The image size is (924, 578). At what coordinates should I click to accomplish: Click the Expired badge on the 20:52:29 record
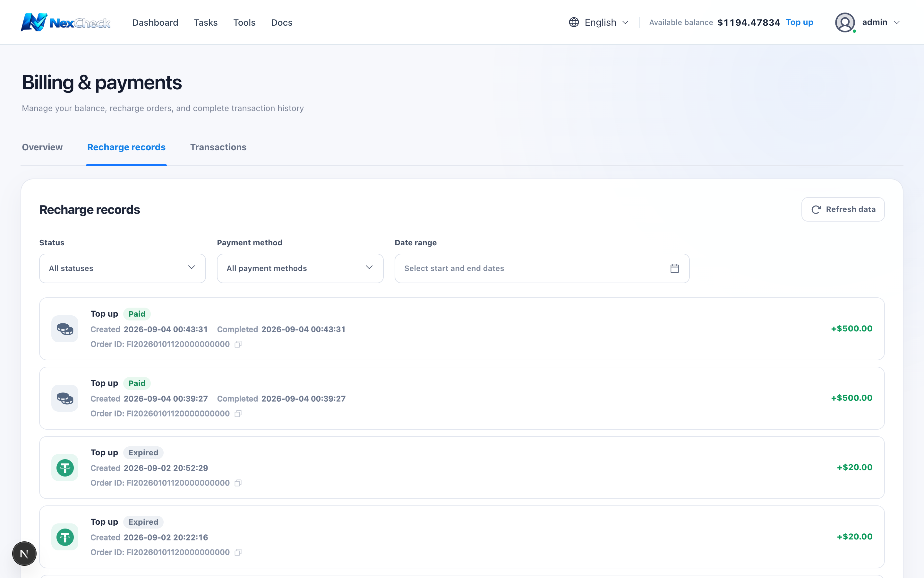(x=143, y=453)
